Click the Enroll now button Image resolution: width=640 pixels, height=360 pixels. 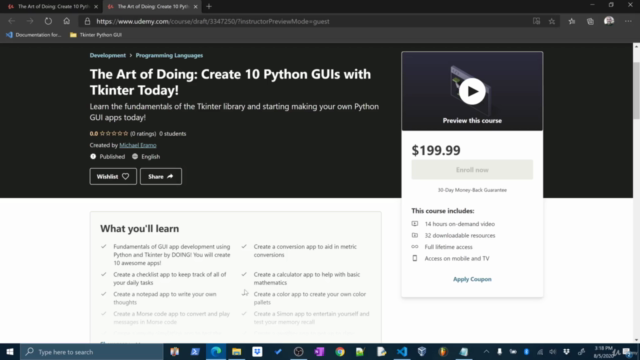472,170
